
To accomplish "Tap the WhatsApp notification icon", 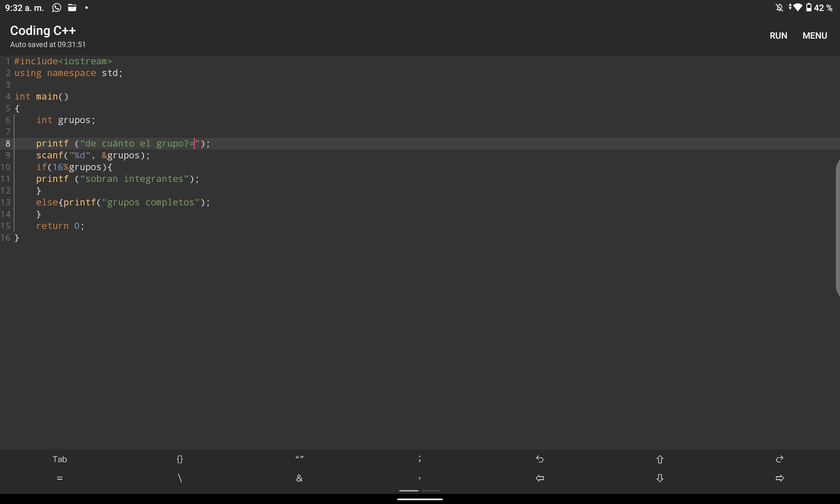I will click(x=57, y=8).
